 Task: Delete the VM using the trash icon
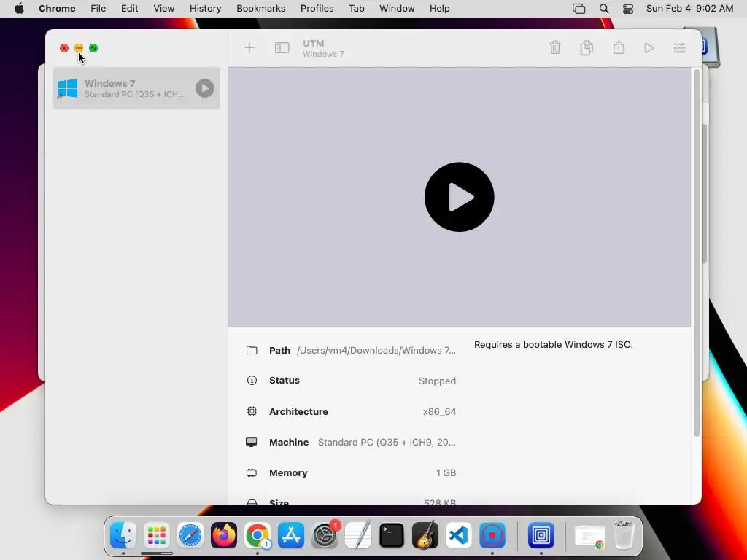555,47
